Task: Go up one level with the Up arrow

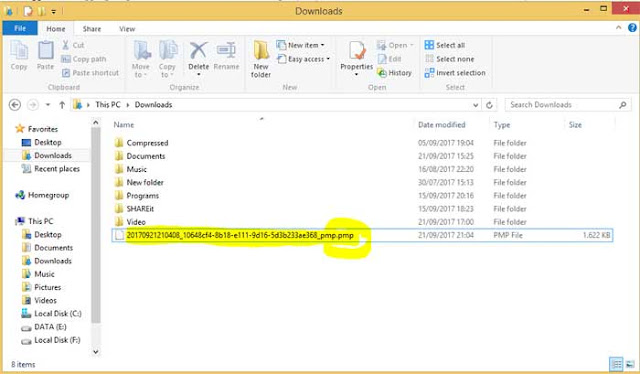Action: click(62, 105)
